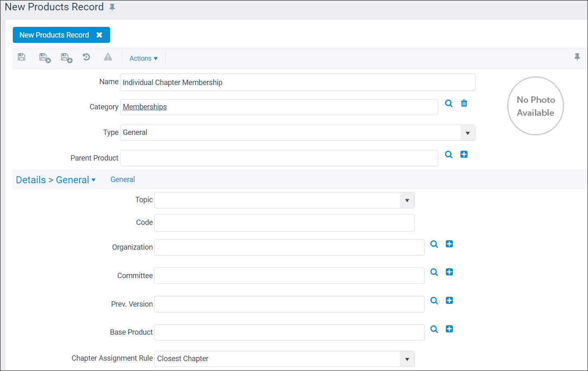Add new Parent Product with plus icon

(x=464, y=154)
